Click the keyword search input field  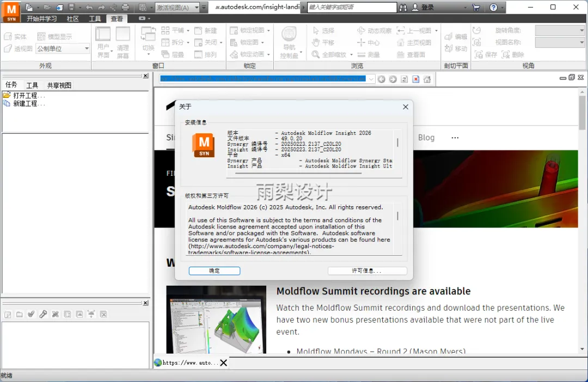(x=352, y=7)
